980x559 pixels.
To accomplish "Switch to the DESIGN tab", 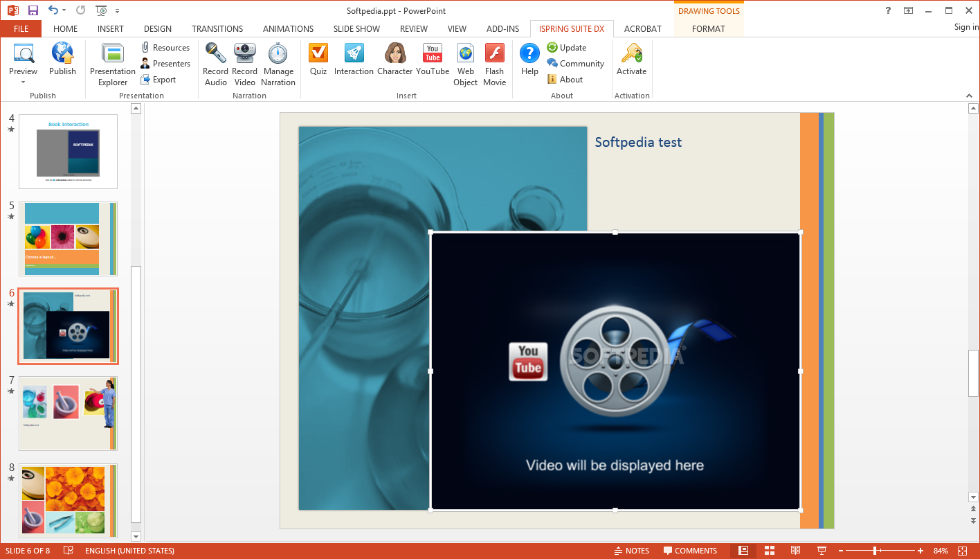I will click(x=158, y=29).
